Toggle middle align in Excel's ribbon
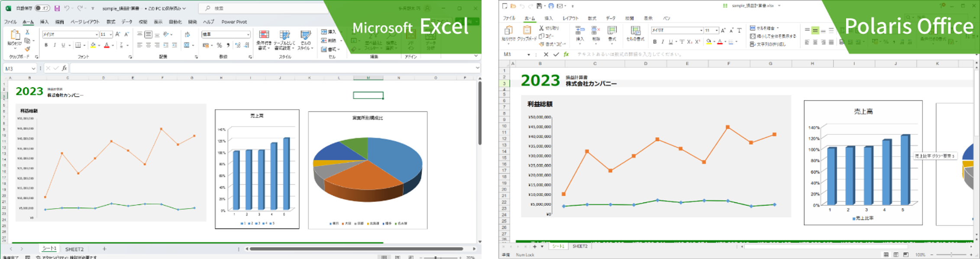 point(148,34)
